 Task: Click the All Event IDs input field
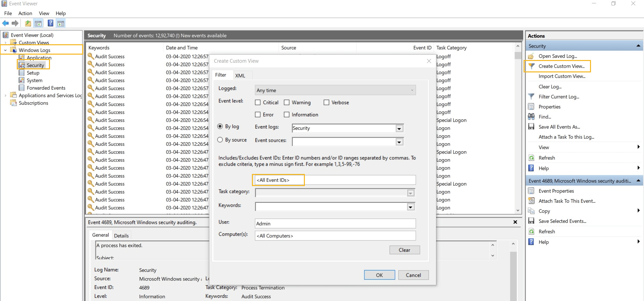pos(335,180)
